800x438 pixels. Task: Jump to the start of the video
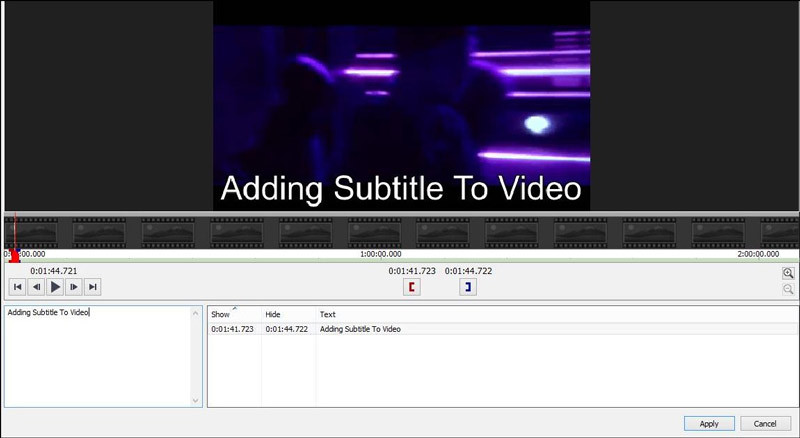click(x=17, y=287)
